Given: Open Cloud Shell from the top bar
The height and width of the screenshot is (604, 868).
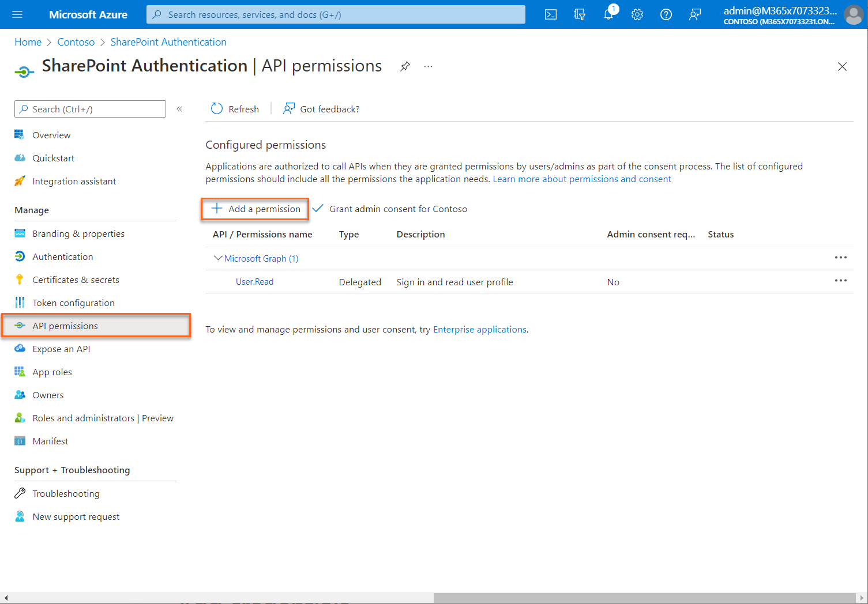Looking at the screenshot, I should pyautogui.click(x=550, y=14).
